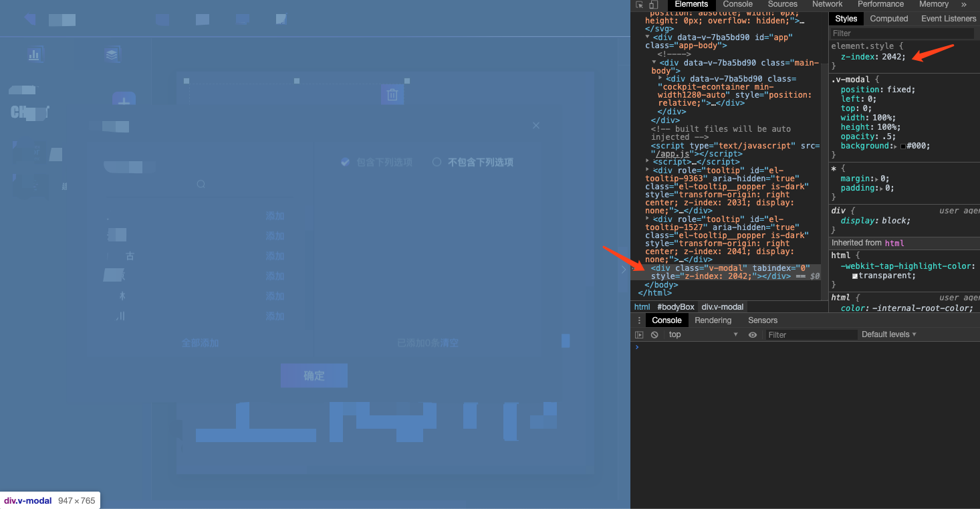
Task: Open the Network tab
Action: click(827, 5)
